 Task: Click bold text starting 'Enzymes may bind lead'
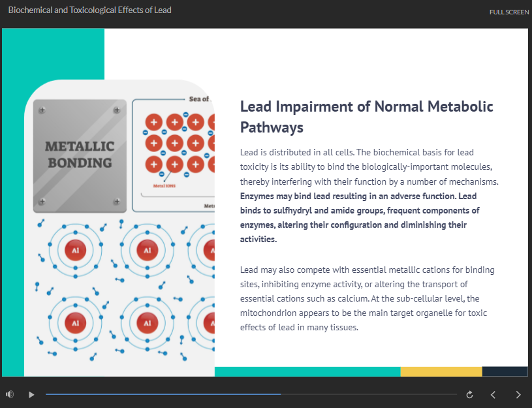360,217
